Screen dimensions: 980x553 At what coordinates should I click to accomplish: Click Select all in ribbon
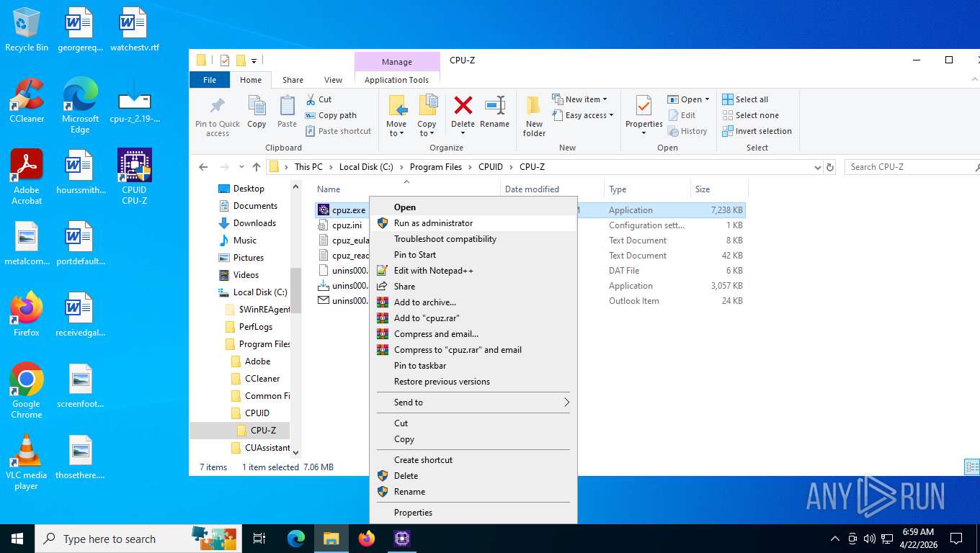click(745, 99)
